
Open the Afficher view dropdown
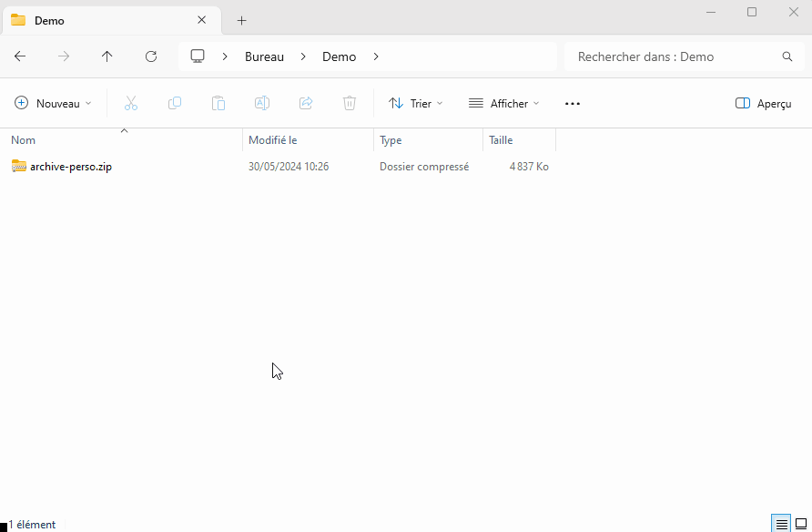click(502, 103)
